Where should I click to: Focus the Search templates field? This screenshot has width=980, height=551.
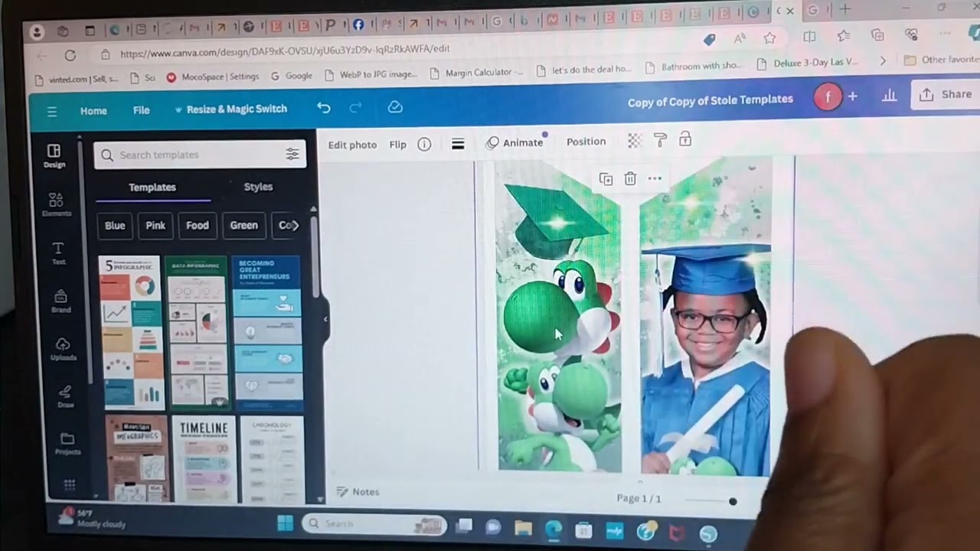[x=200, y=155]
